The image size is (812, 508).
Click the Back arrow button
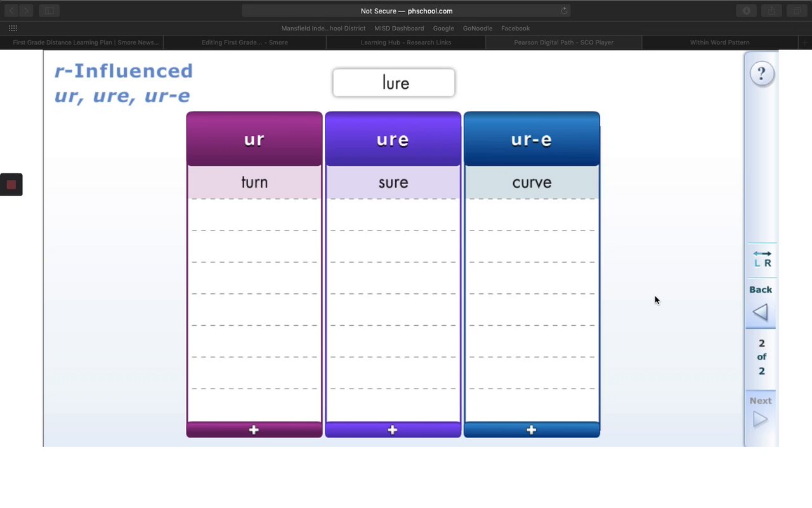click(760, 312)
